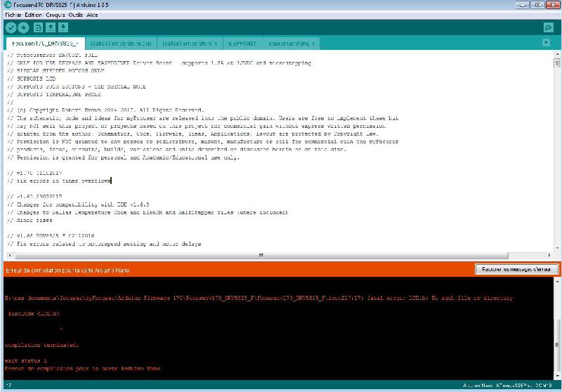Click the 'Fix errors in timer overflows' comment line
Viewport: 562px width, 392px height.
coord(59,181)
